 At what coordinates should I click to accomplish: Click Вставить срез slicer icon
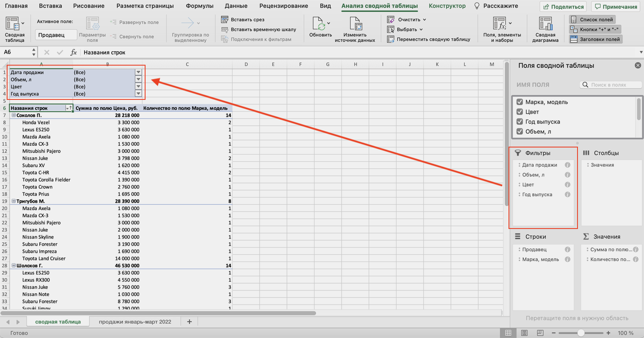click(225, 20)
